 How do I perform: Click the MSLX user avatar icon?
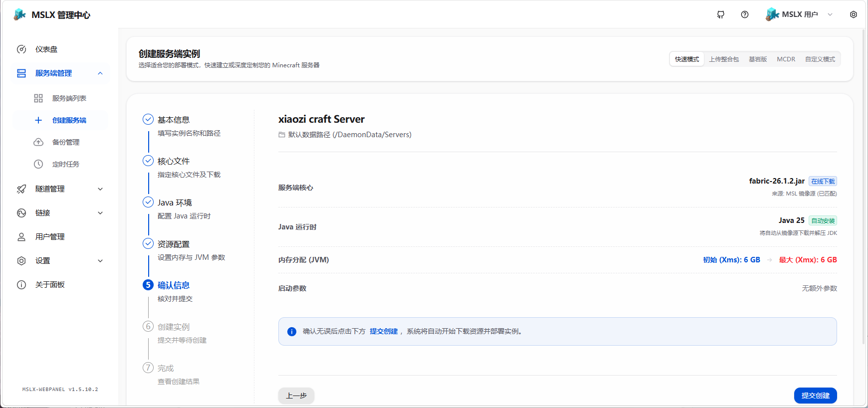[x=772, y=14]
